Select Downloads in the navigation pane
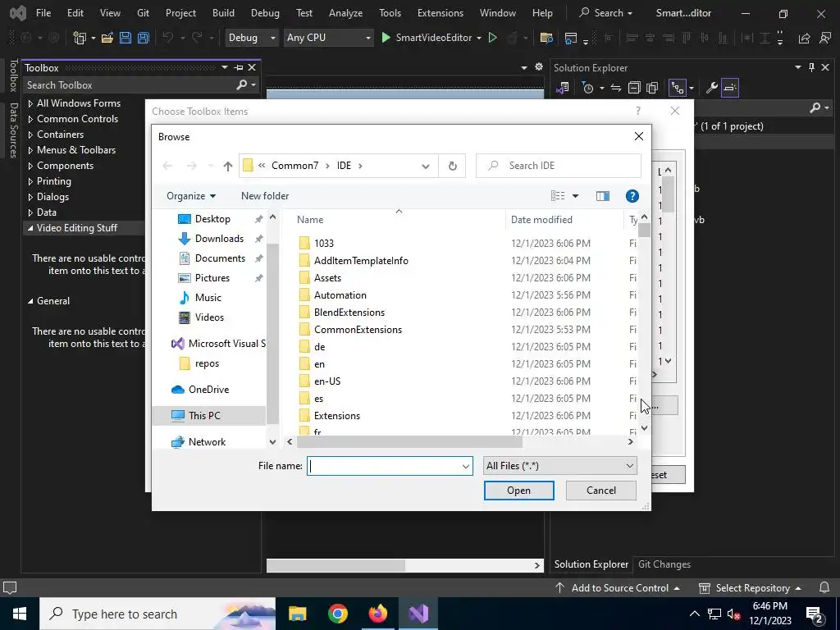The height and width of the screenshot is (630, 840). pyautogui.click(x=219, y=239)
